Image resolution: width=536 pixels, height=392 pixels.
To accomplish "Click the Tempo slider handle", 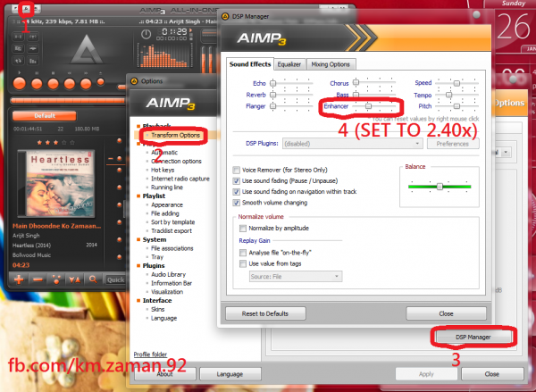I will tap(448, 95).
